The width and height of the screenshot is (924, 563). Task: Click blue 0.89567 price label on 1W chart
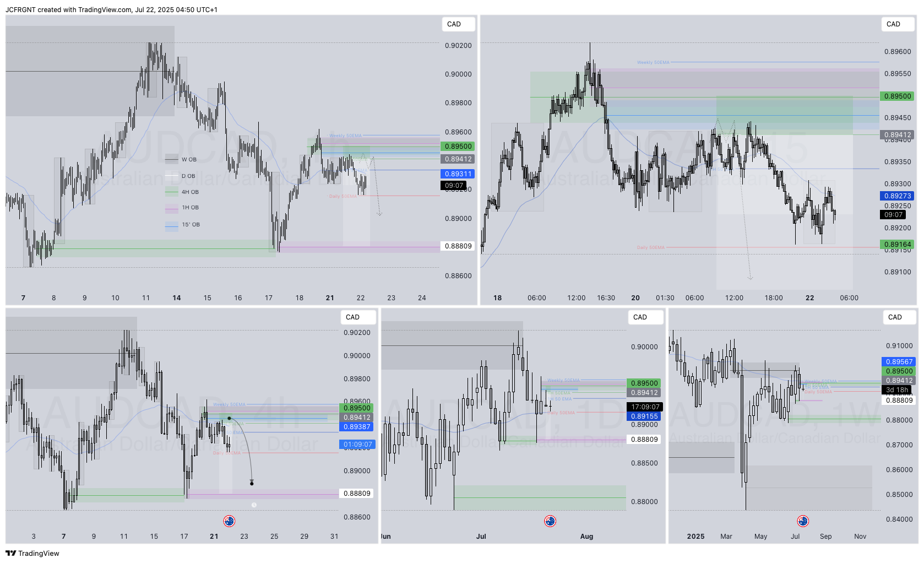tap(899, 362)
